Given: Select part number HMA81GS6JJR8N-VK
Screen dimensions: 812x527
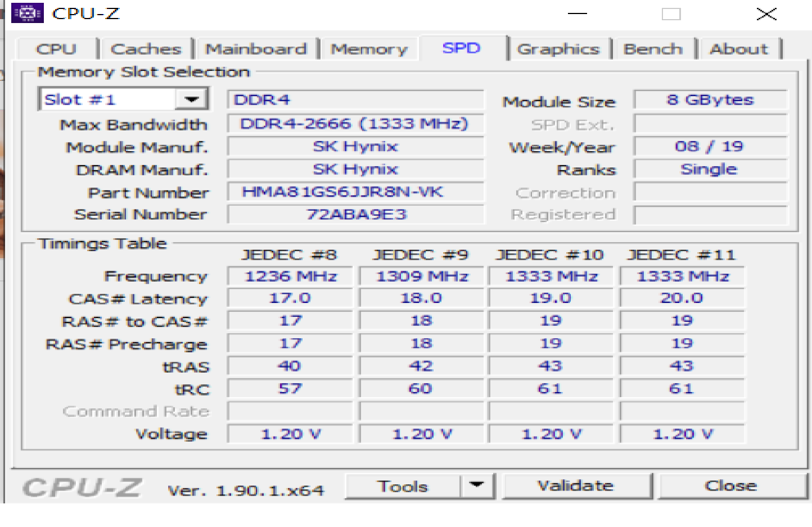Looking at the screenshot, I should [x=355, y=192].
